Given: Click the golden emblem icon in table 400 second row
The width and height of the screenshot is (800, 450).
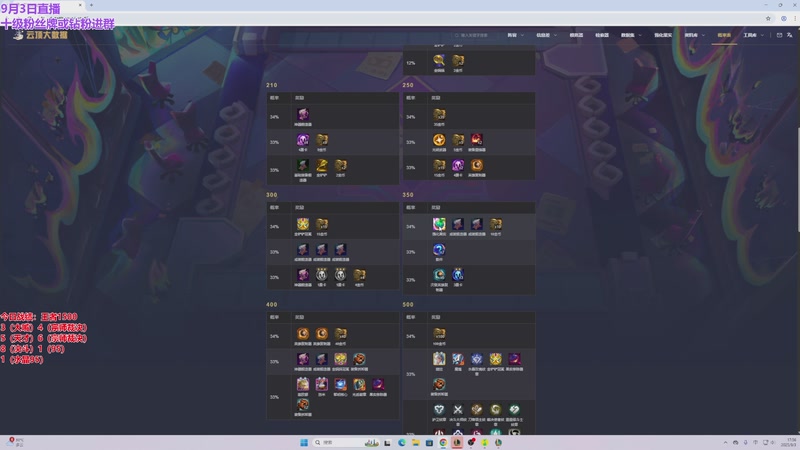Looking at the screenshot, I should (x=340, y=359).
